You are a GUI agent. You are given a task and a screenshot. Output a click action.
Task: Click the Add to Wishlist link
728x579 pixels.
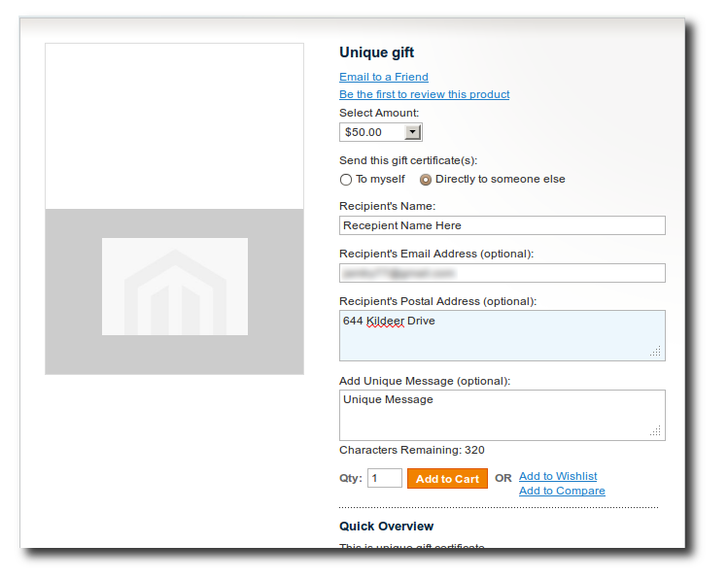pos(558,476)
